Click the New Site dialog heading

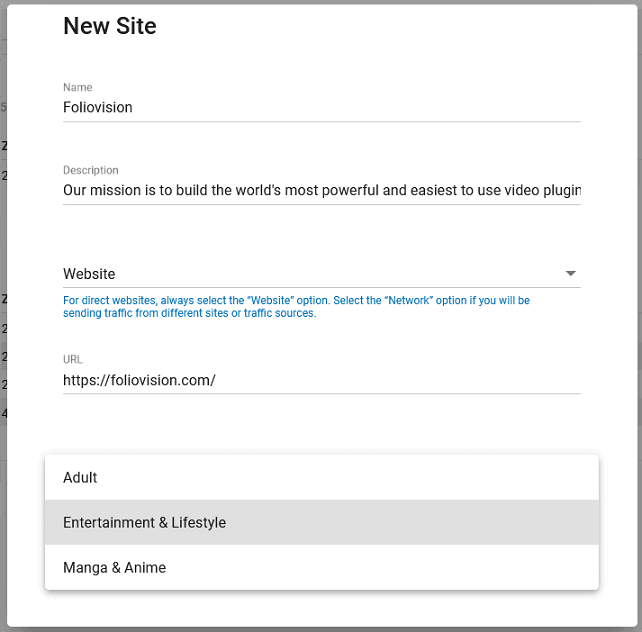110,26
